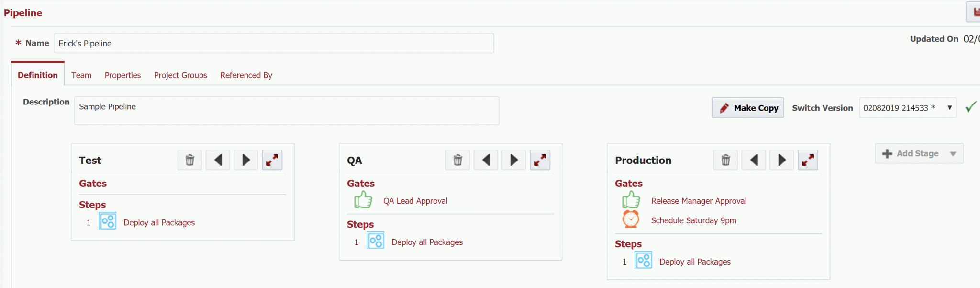The height and width of the screenshot is (288, 980).
Task: Click the green checkmark beside Switch Version
Action: click(x=971, y=107)
